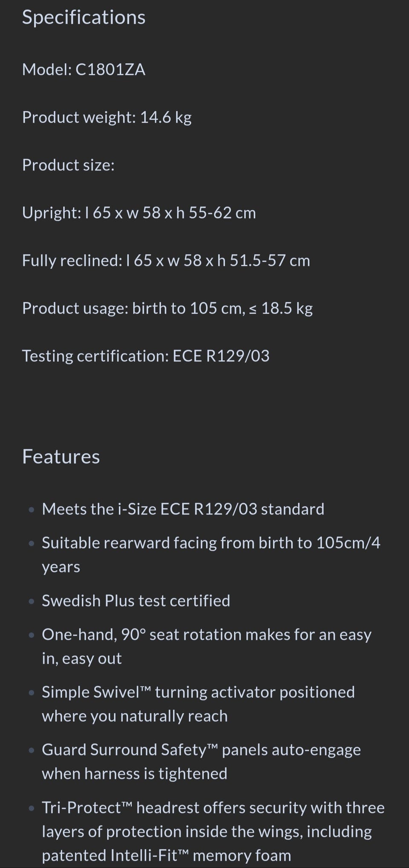
Task: Click the 'Swedish Plus test certified' item
Action: [x=136, y=601]
